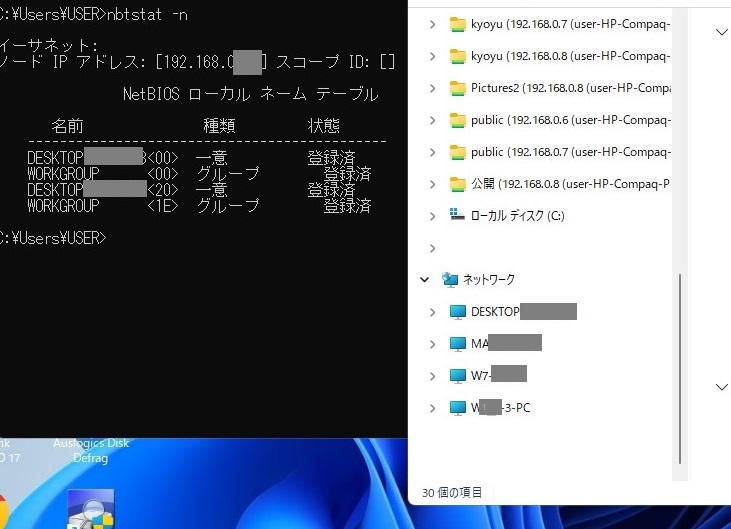Viewport: 731px width, 529px height.
Task: Open the 公開 (192.168.0.8) folder icon
Action: (458, 184)
